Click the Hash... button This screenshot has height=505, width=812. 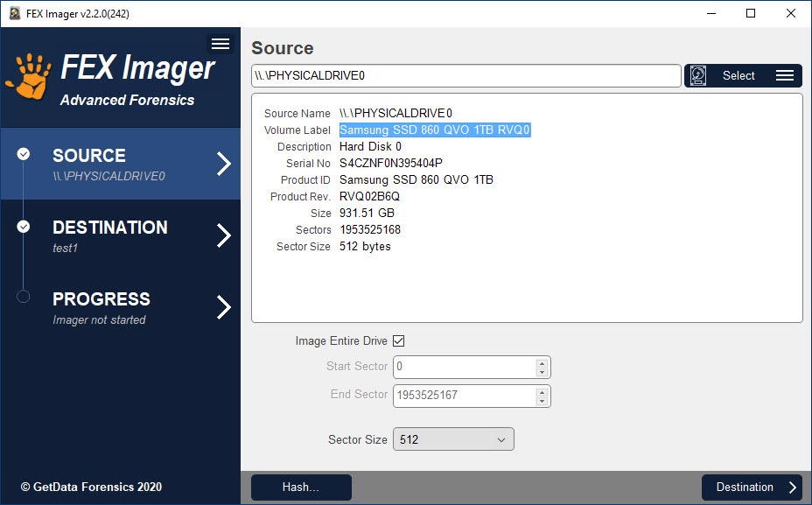pos(301,487)
